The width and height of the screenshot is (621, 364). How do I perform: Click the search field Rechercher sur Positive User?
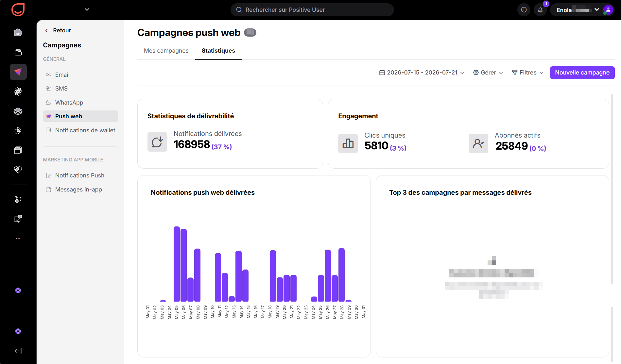point(312,10)
